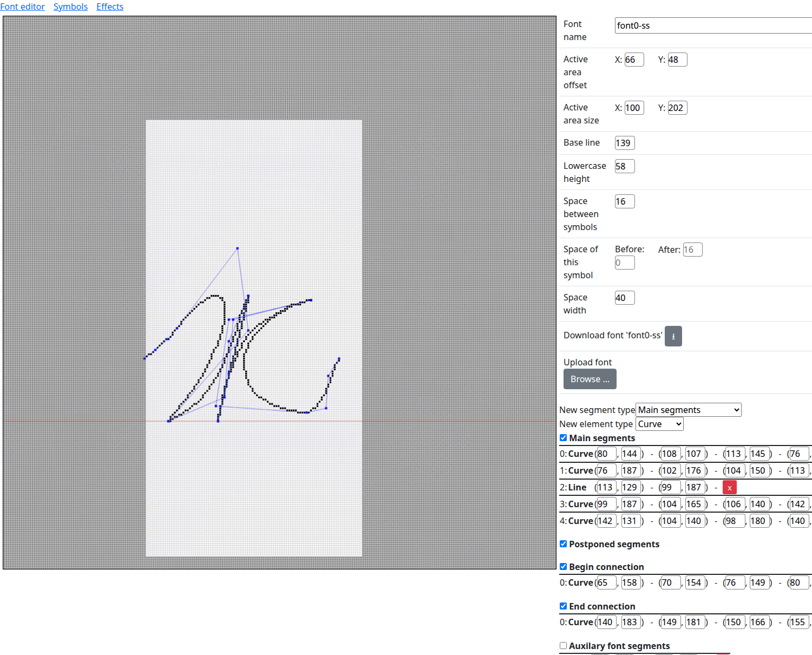Image resolution: width=812 pixels, height=655 pixels.
Task: Edit the Font name field
Action: 713,25
